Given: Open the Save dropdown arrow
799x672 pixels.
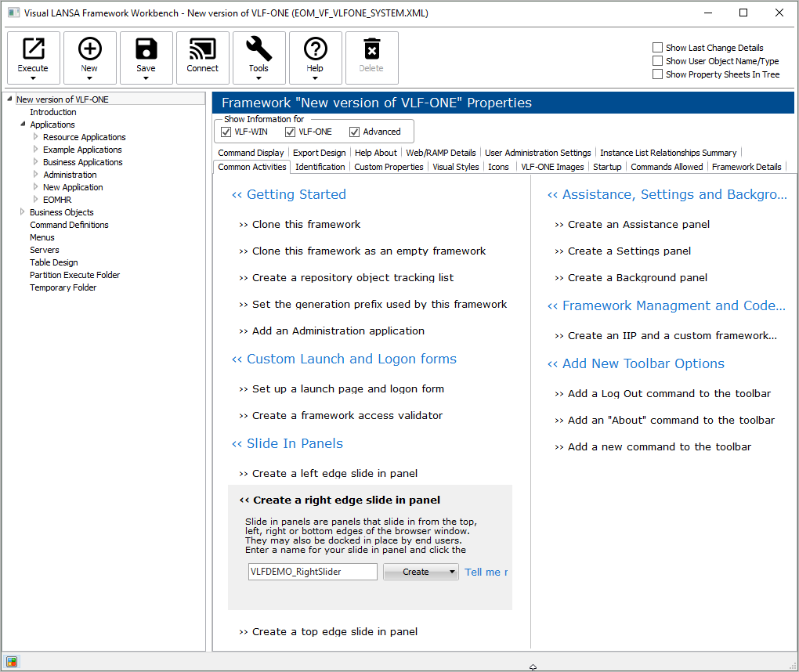Looking at the screenshot, I should pyautogui.click(x=146, y=78).
